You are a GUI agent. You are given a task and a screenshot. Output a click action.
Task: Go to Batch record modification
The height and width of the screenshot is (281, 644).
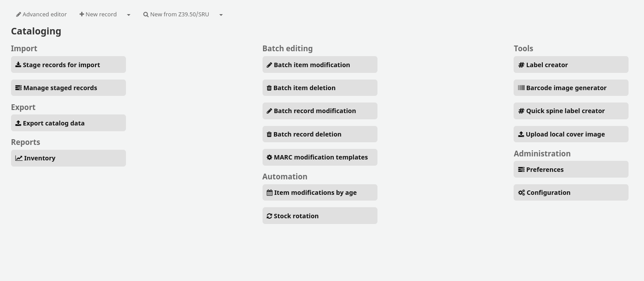coord(320,111)
